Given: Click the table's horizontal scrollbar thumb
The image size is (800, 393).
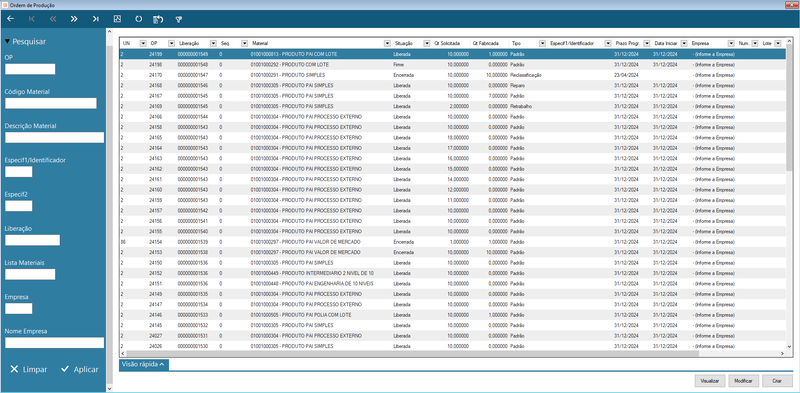Looking at the screenshot, I should [x=412, y=354].
